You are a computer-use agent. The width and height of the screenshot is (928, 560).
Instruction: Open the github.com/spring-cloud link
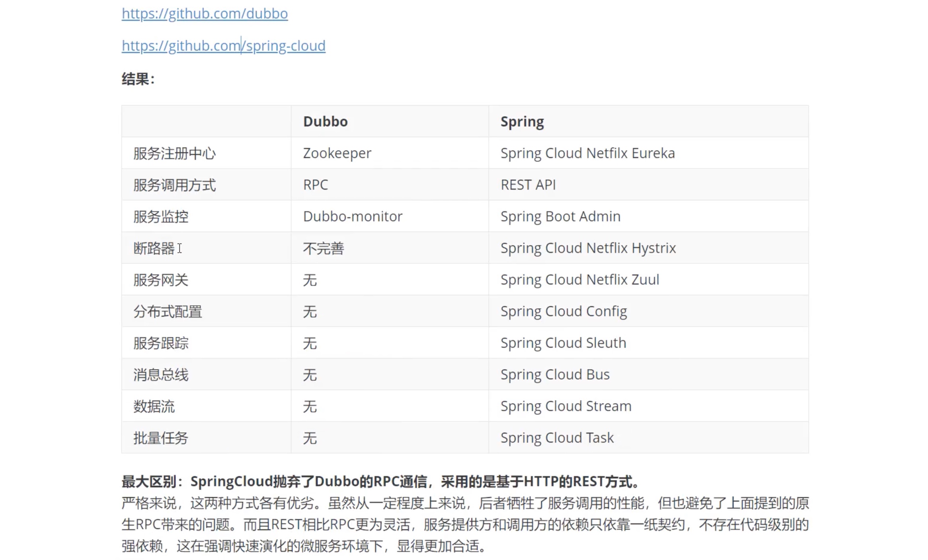click(x=223, y=46)
